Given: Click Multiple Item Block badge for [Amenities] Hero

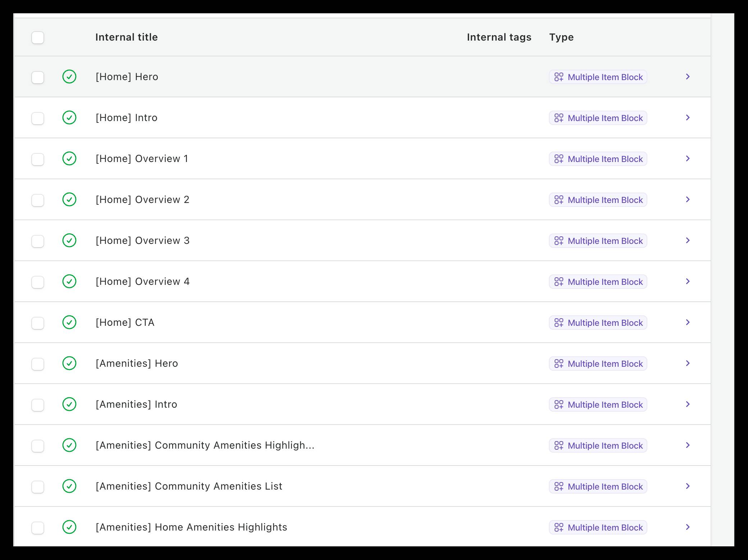Looking at the screenshot, I should (598, 364).
